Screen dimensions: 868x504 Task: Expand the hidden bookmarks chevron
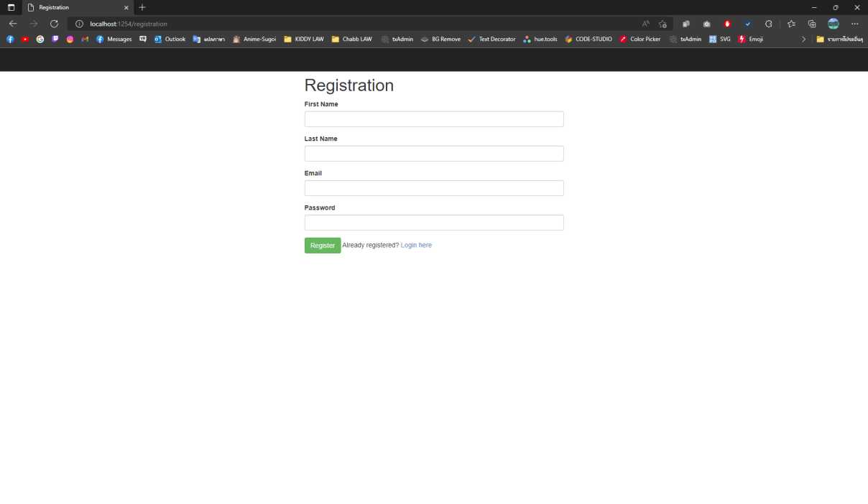(804, 39)
